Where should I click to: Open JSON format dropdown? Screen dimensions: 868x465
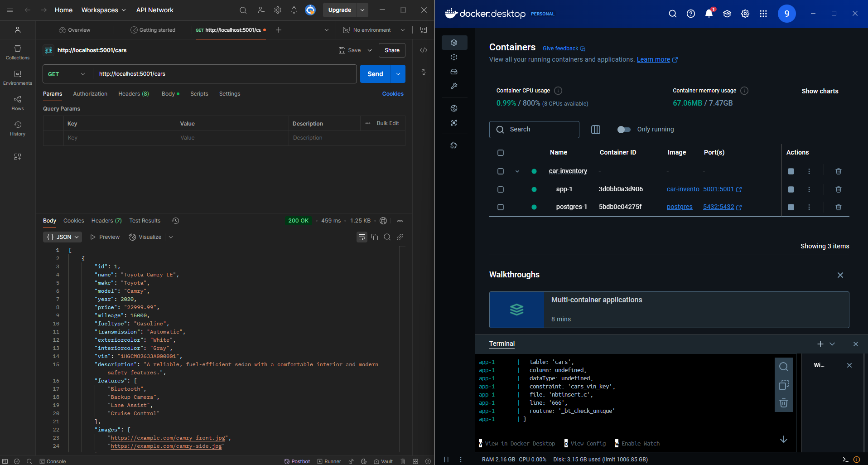tap(63, 237)
